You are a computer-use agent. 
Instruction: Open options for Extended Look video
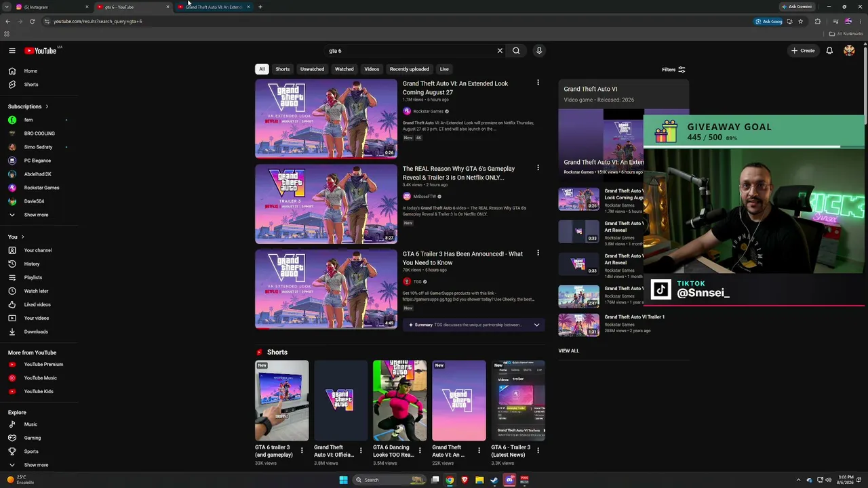pos(538,83)
